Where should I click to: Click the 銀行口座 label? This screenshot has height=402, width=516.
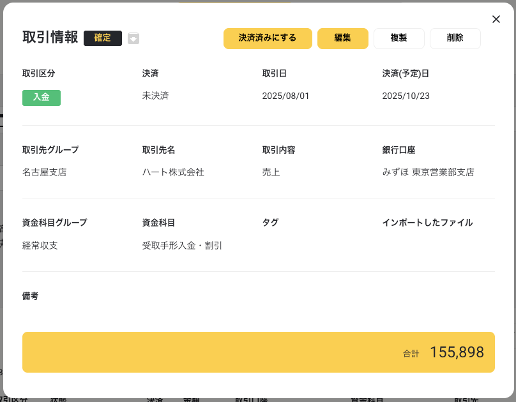click(x=399, y=150)
